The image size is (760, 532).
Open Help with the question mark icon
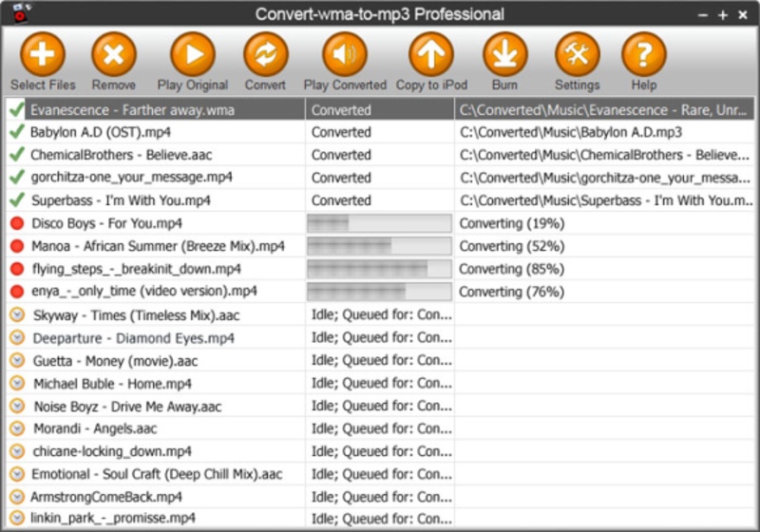(644, 54)
